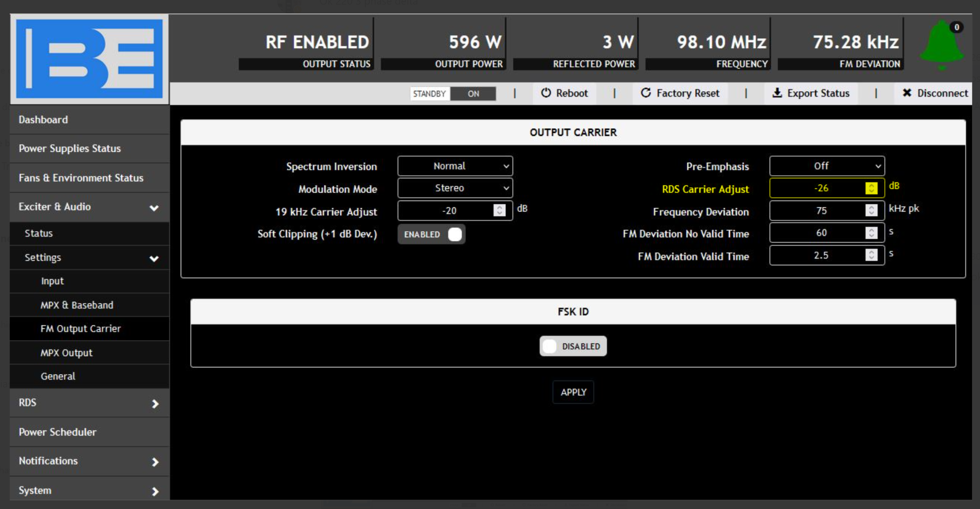Screen dimensions: 980x509
Task: Click the Reboot power icon
Action: 546,93
